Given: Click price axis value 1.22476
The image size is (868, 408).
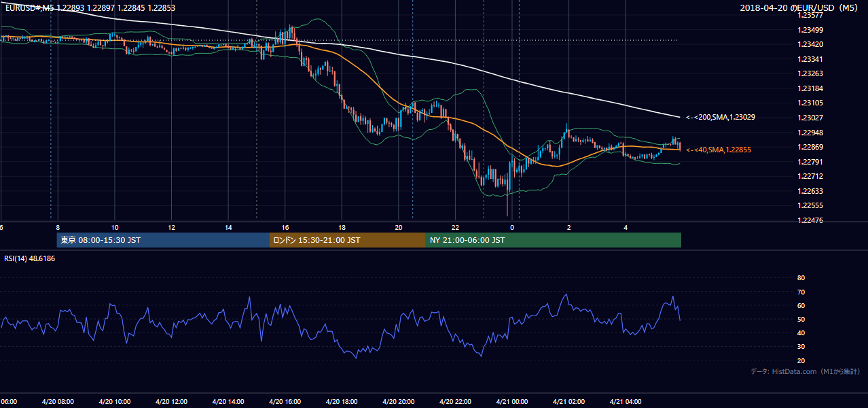Looking at the screenshot, I should click(x=811, y=221).
